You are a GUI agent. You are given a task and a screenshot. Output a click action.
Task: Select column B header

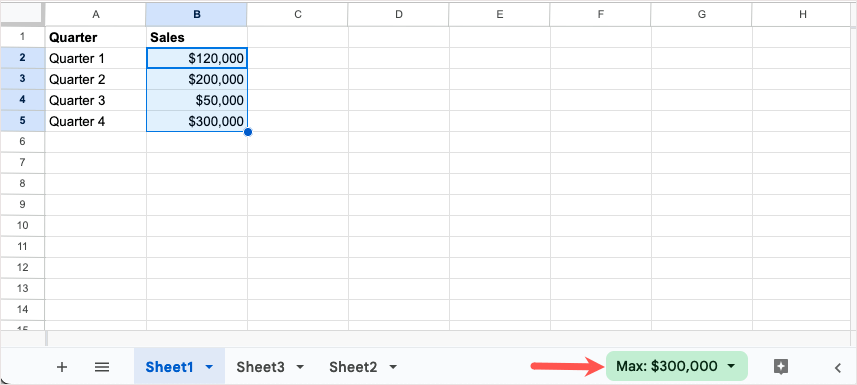(197, 15)
